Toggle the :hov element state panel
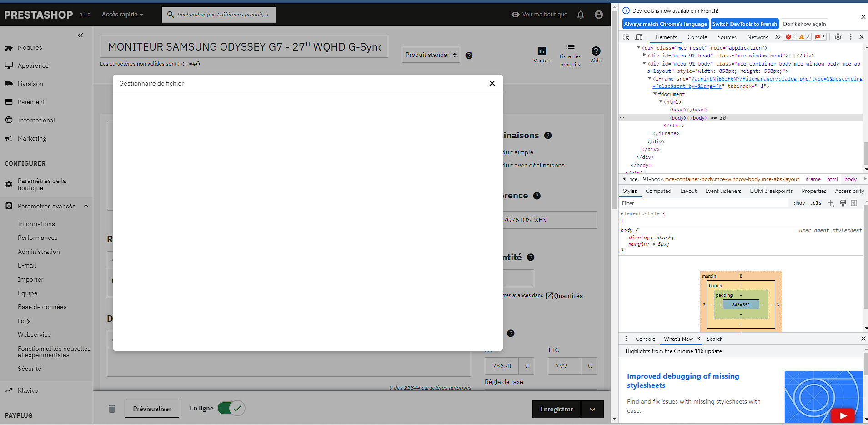868x425 pixels. pyautogui.click(x=799, y=203)
